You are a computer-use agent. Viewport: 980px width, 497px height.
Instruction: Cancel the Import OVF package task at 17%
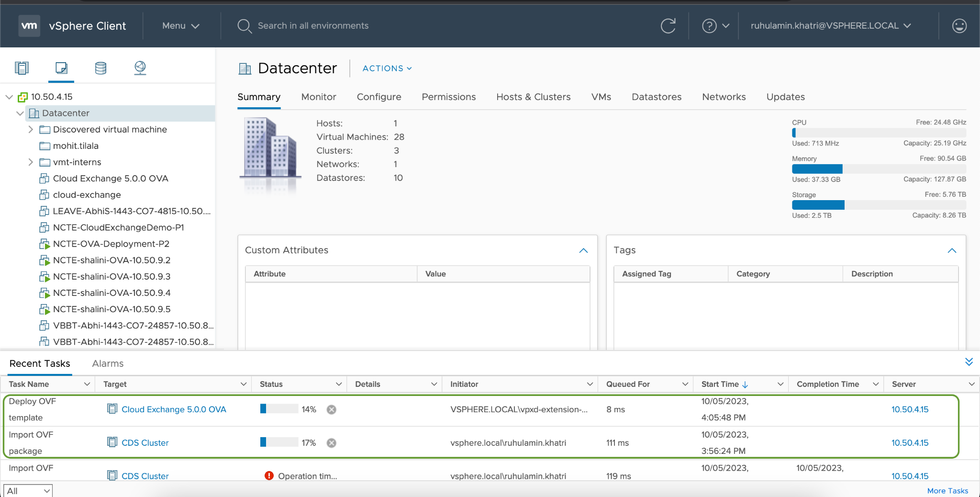pos(331,443)
